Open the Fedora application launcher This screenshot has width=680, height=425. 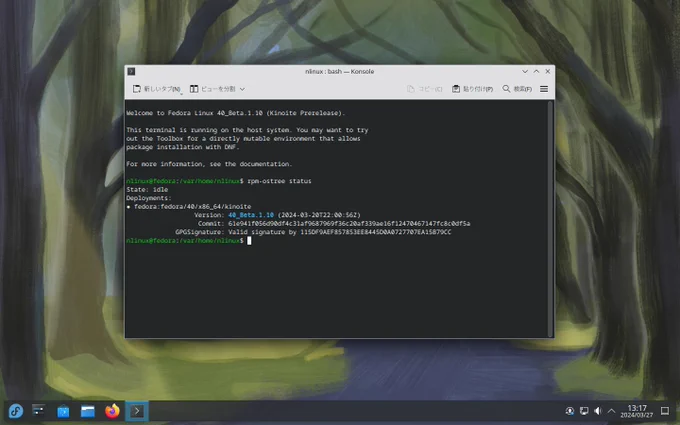tap(16, 411)
